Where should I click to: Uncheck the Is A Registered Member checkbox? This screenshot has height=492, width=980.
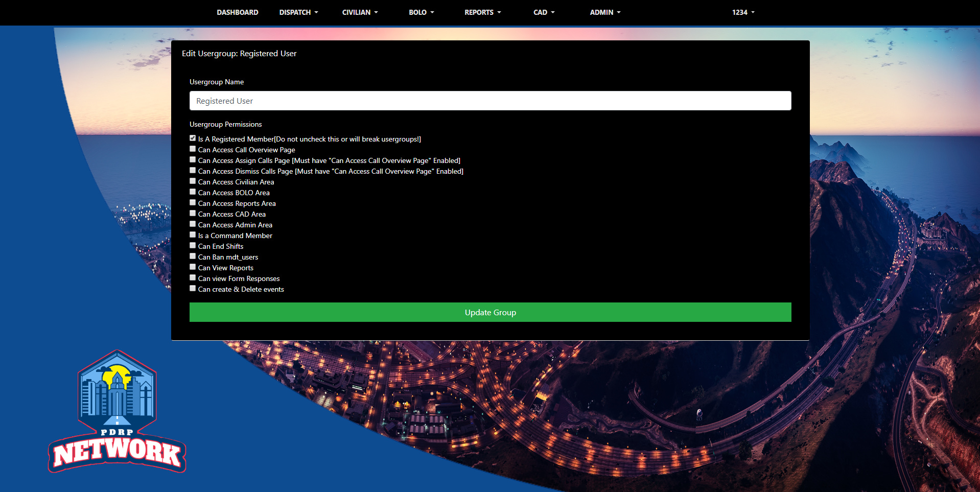pos(193,138)
